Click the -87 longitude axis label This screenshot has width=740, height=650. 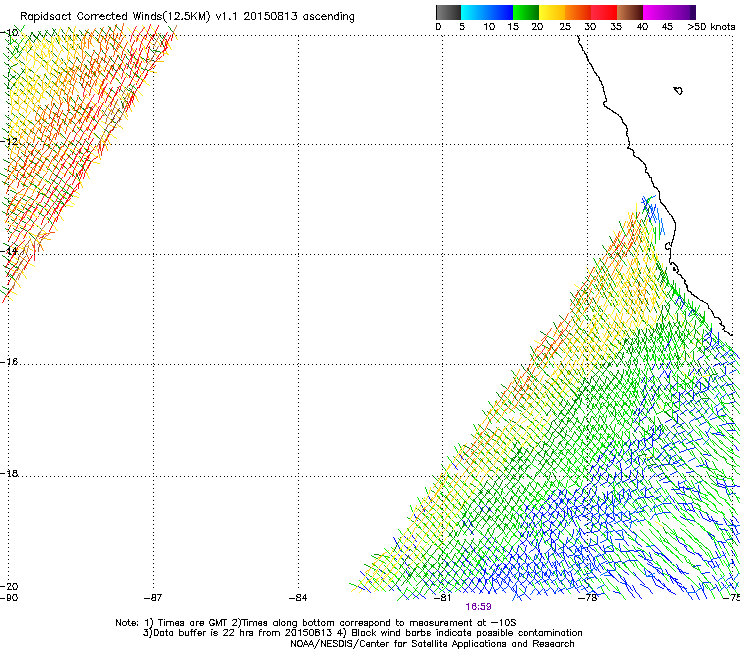coord(153,598)
